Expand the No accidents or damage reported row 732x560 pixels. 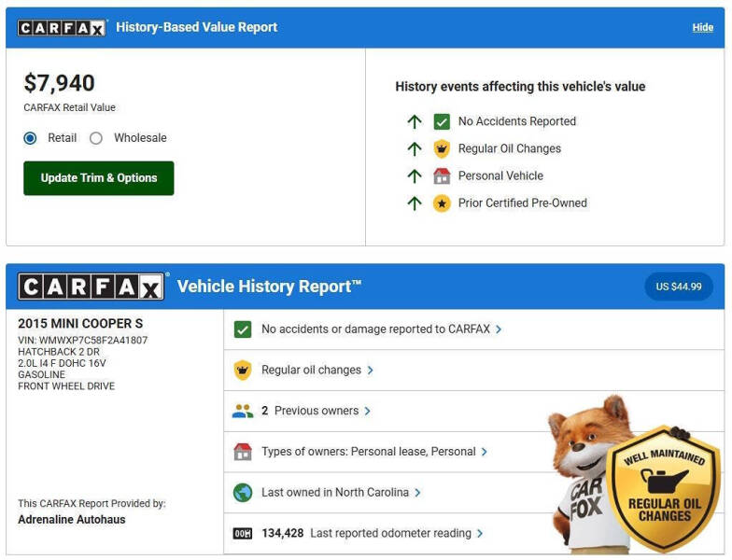point(499,329)
